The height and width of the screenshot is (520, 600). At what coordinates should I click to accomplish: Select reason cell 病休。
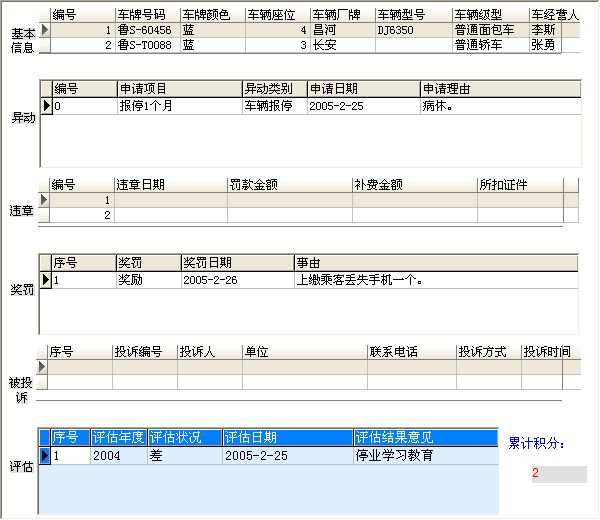(501, 106)
